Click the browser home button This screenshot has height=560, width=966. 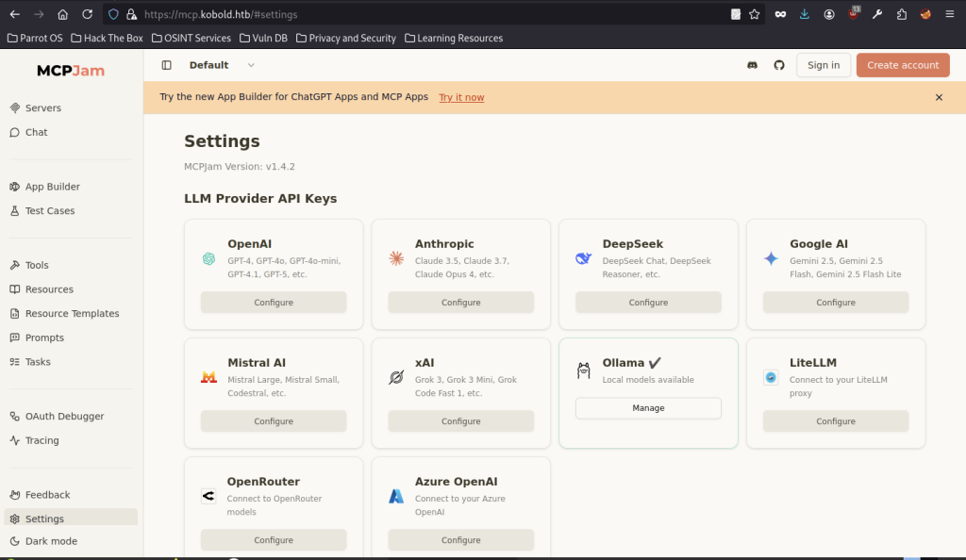coord(63,14)
